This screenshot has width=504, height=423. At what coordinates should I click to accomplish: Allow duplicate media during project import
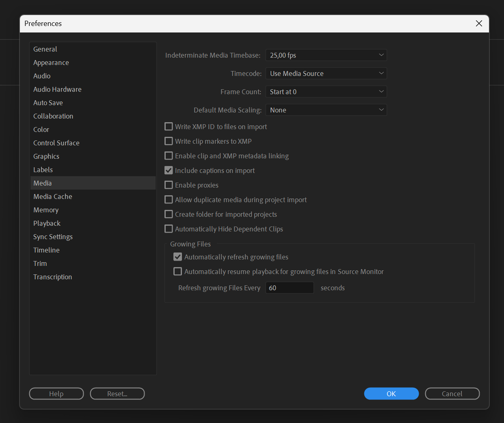(169, 199)
